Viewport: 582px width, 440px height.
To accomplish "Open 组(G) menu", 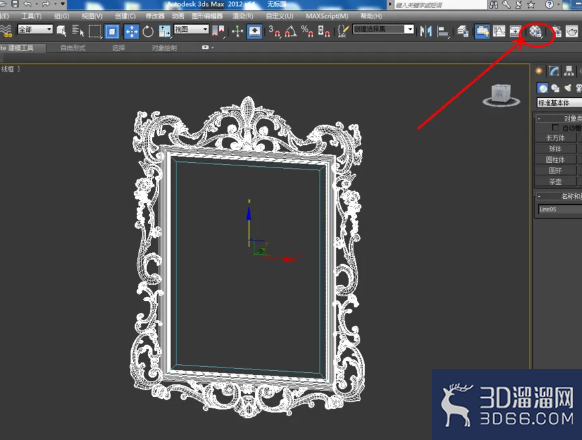I will (61, 16).
